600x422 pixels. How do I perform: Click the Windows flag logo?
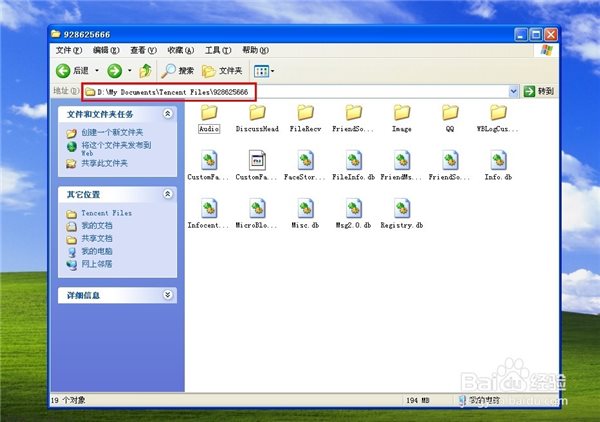[546, 50]
